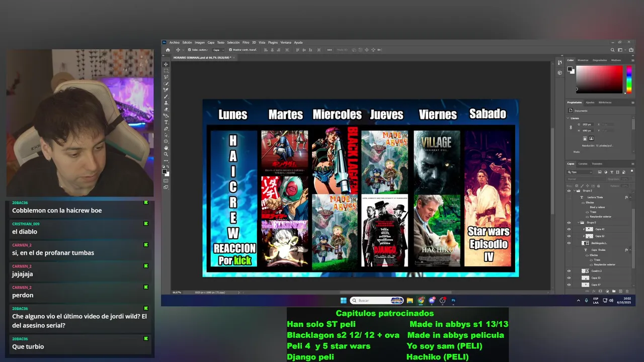Click the delete layer trash icon

click(627, 291)
